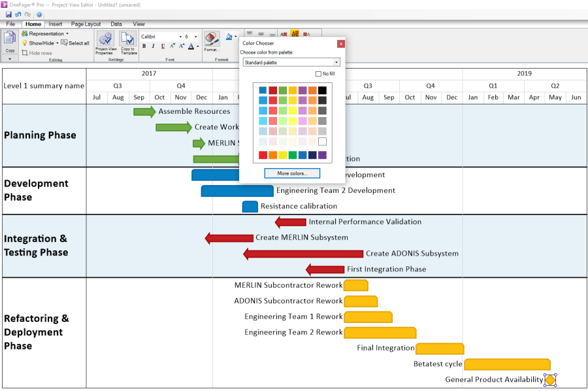Switch to the View tab

(x=139, y=24)
